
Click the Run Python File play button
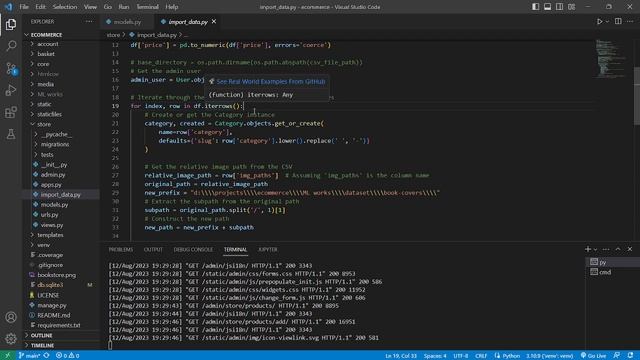[599, 22]
